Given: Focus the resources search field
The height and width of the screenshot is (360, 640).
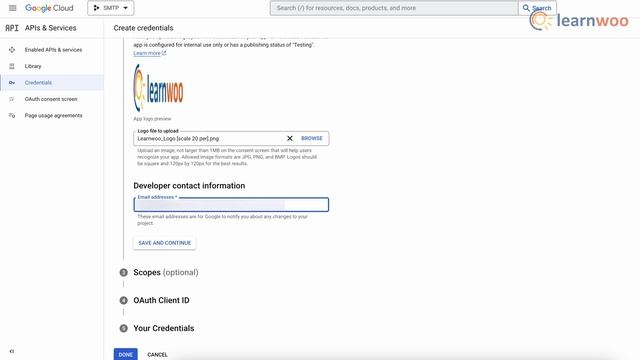Looking at the screenshot, I should [x=394, y=8].
